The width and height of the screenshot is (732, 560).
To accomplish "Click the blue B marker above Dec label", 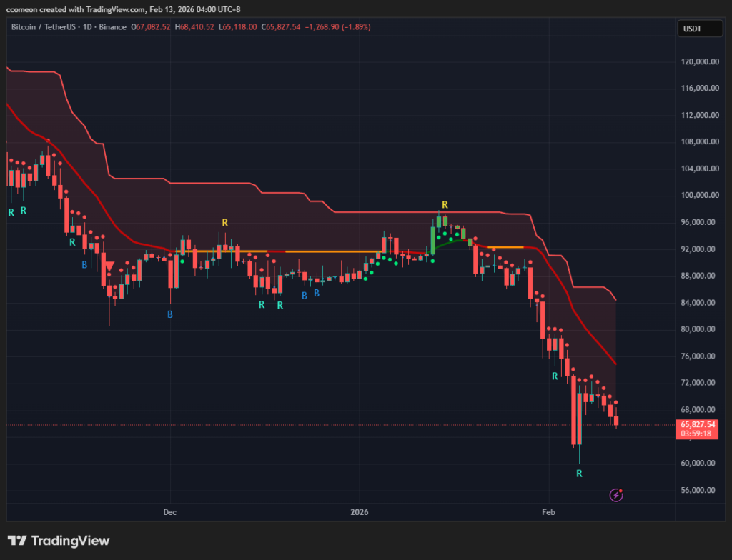I will pos(170,314).
